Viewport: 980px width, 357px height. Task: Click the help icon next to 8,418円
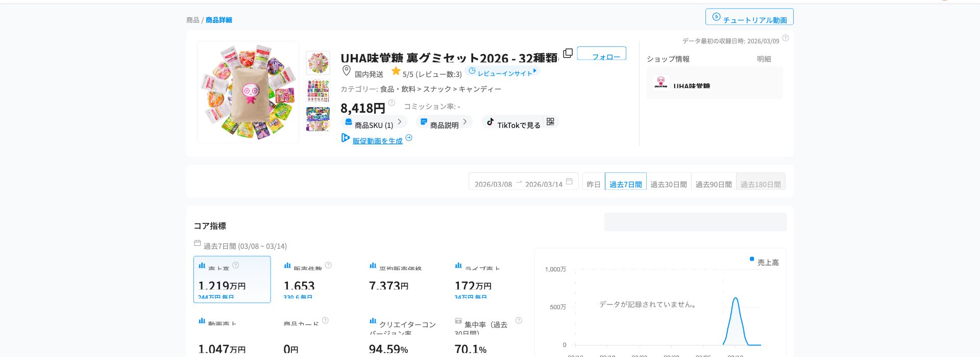391,103
